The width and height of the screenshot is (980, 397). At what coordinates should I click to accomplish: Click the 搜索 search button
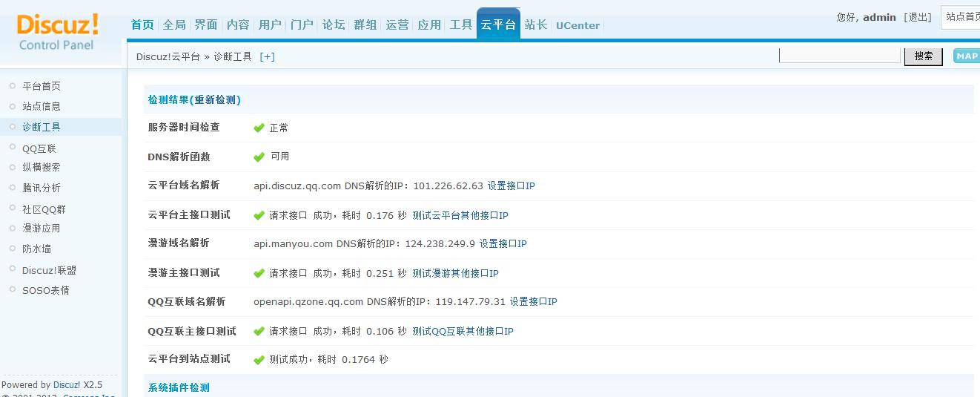[x=924, y=56]
